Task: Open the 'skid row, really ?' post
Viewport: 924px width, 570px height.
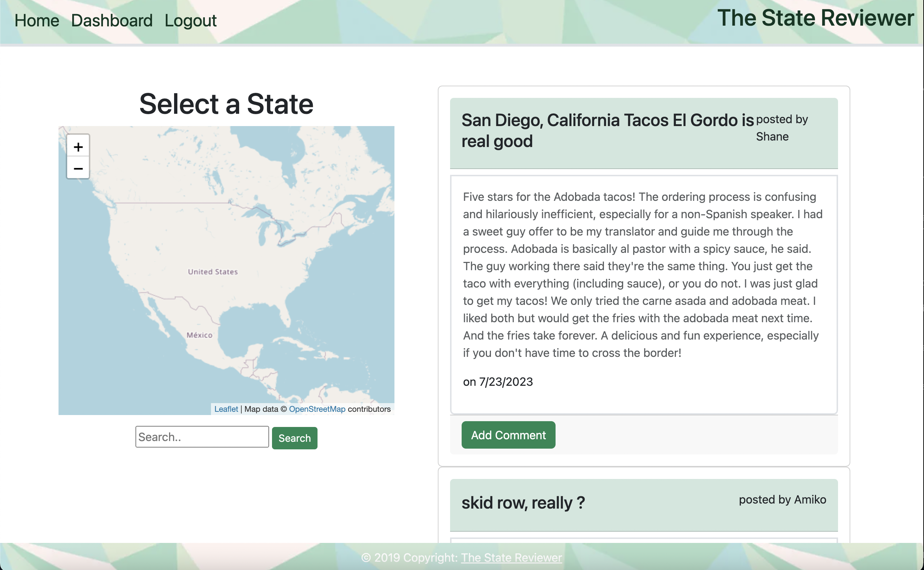Action: pos(523,502)
